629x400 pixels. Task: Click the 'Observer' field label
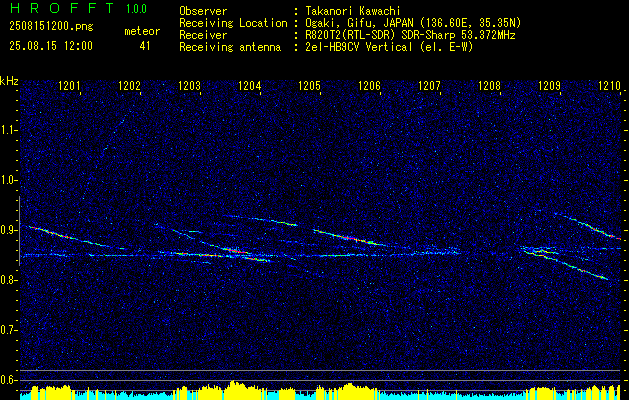pyautogui.click(x=203, y=11)
